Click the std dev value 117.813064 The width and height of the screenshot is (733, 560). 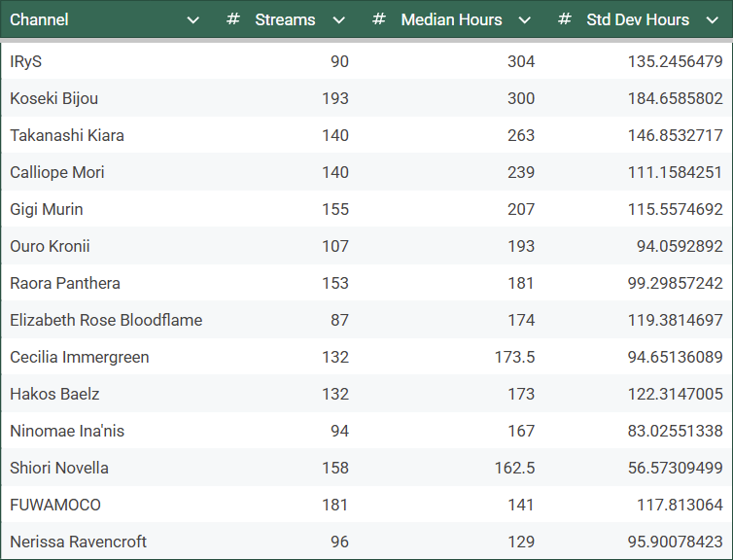[681, 505]
